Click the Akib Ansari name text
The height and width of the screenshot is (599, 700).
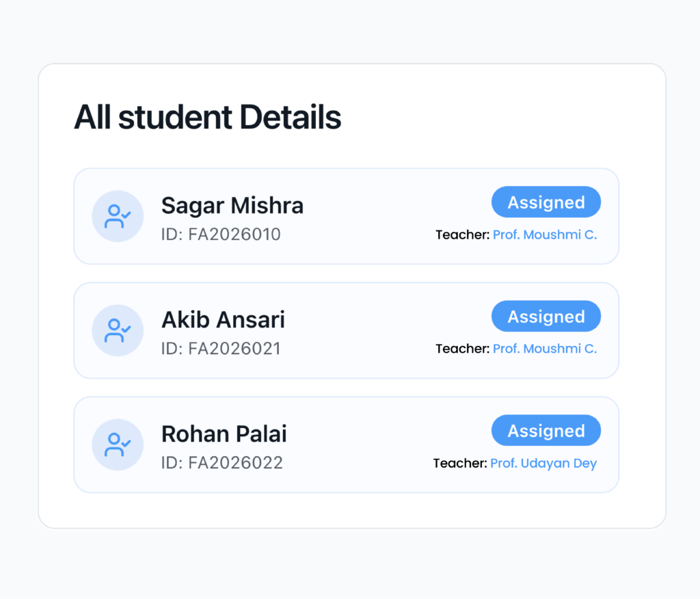223,319
